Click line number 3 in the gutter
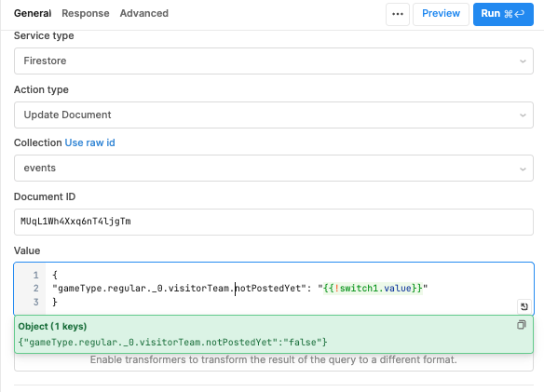This screenshot has width=544, height=392. pyautogui.click(x=36, y=302)
